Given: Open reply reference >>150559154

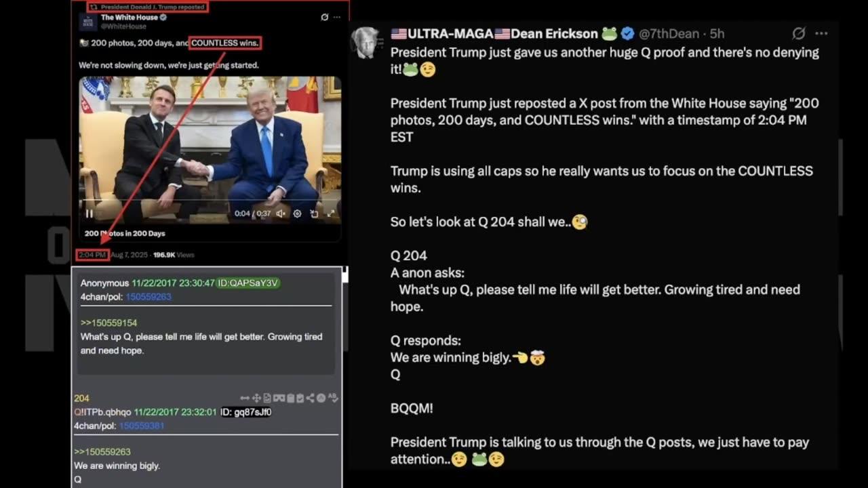Looking at the screenshot, I should pyautogui.click(x=109, y=323).
